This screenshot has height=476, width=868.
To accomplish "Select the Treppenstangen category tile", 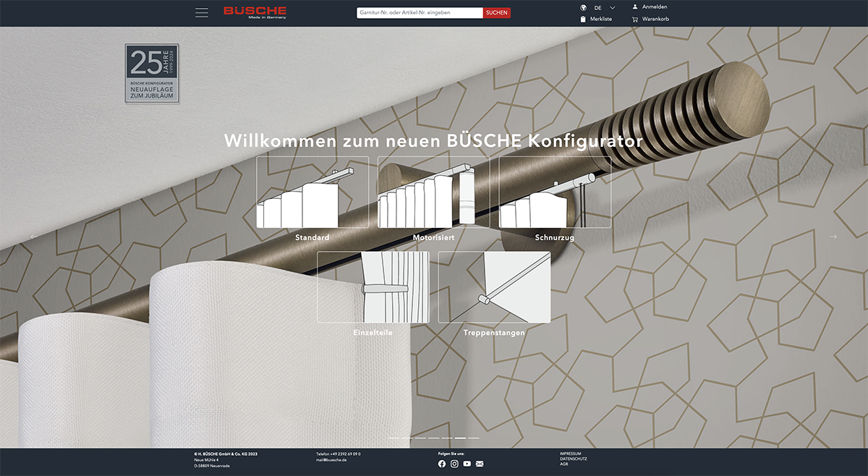I will point(494,288).
